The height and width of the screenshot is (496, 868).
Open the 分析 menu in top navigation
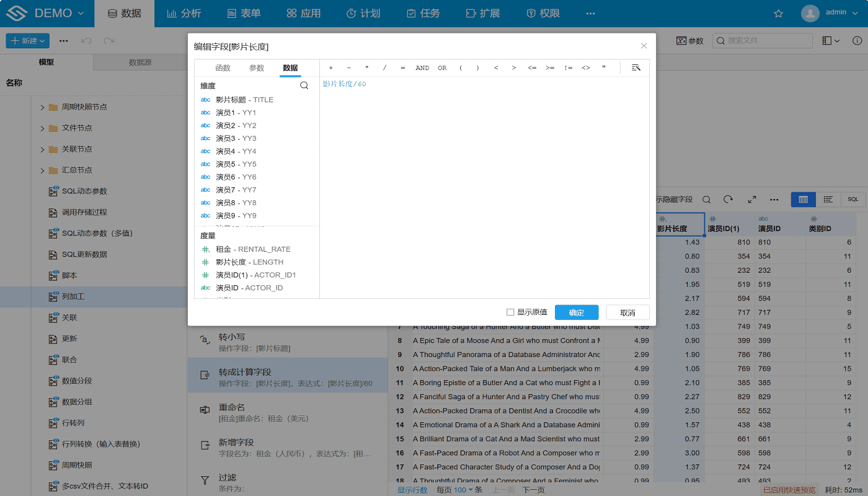[184, 14]
